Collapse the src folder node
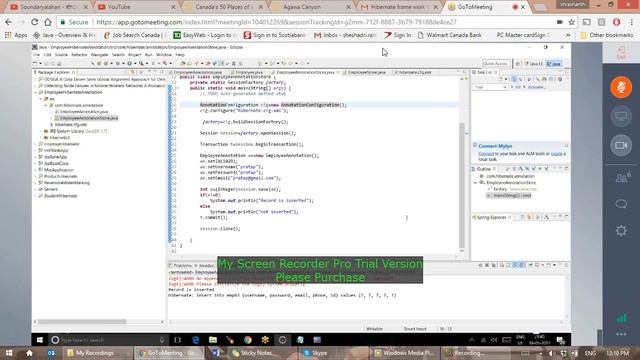This screenshot has height=360, width=640. [x=41, y=99]
